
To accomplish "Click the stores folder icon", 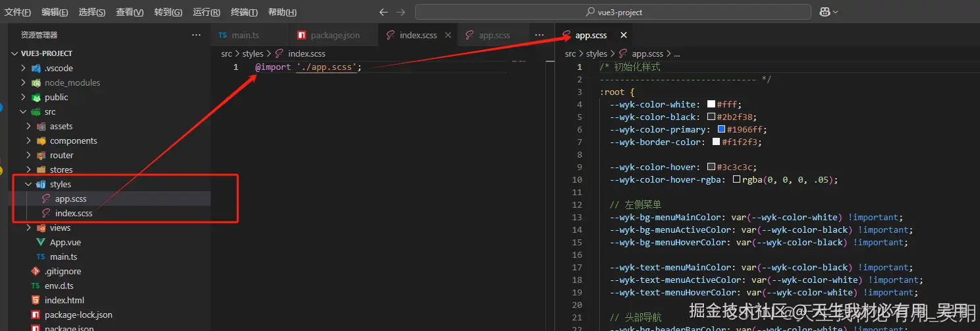I will (x=41, y=169).
